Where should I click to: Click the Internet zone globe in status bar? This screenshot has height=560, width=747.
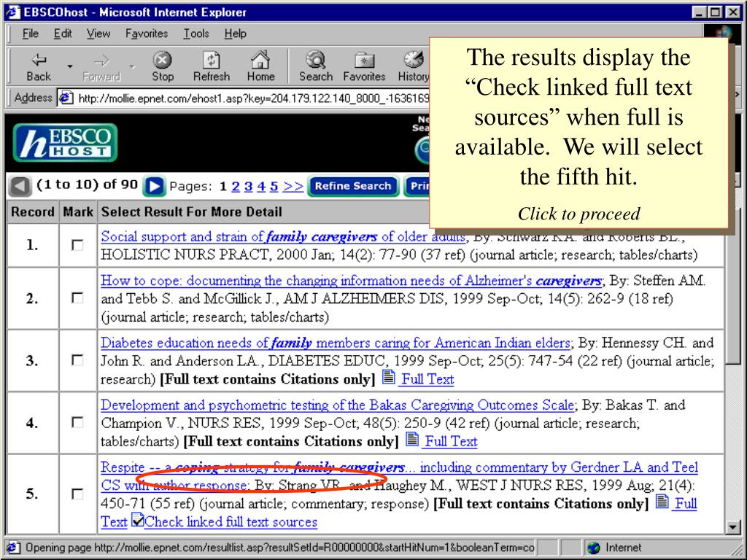coord(594,548)
